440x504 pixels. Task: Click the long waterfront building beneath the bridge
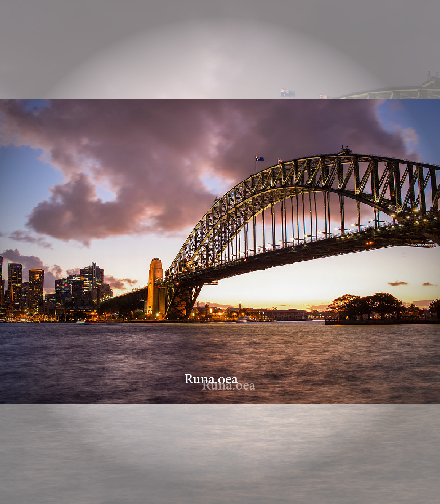284,315
